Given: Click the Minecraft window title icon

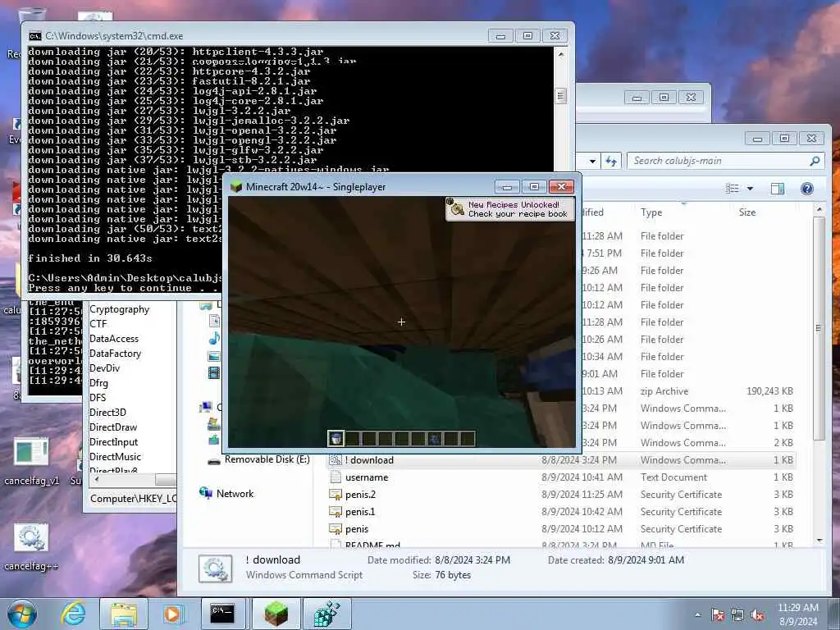Looking at the screenshot, I should [235, 186].
